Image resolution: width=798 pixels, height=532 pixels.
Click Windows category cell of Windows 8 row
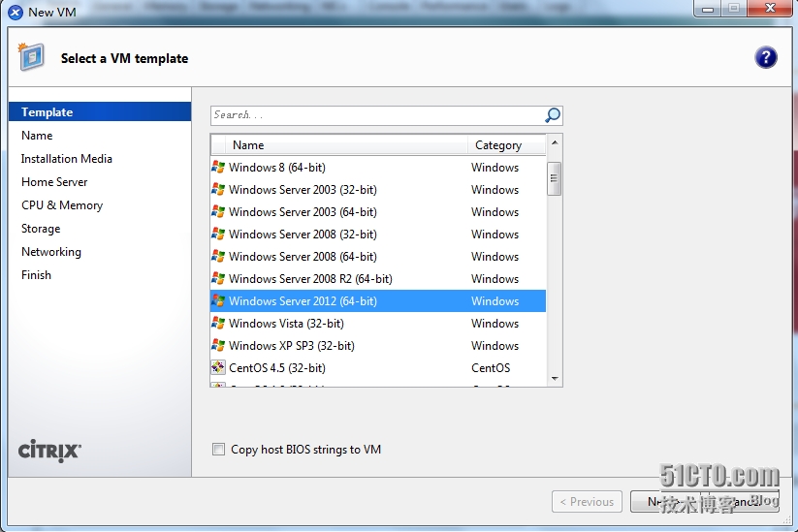coord(495,168)
